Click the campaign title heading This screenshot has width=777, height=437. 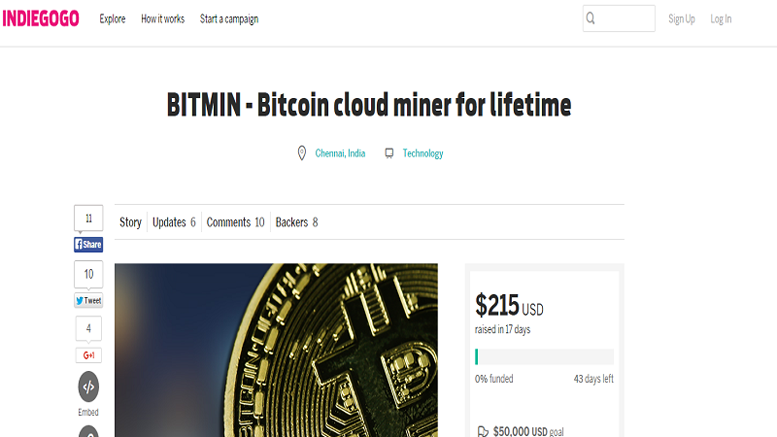[369, 105]
